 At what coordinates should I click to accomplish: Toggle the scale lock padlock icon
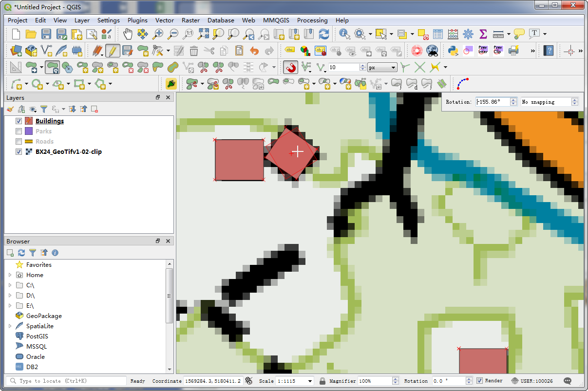(x=322, y=381)
